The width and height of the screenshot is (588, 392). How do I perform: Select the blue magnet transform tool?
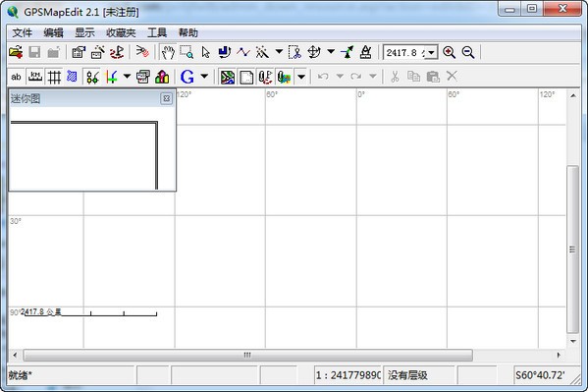(x=224, y=52)
